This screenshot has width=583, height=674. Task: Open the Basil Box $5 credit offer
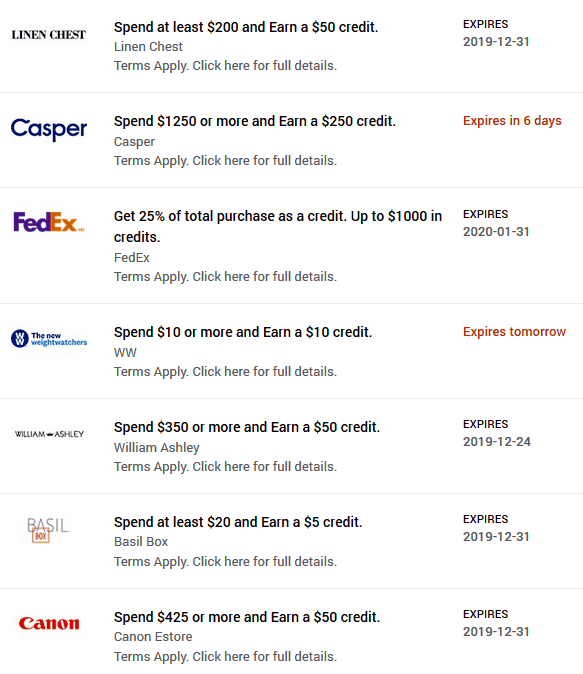pyautogui.click(x=238, y=522)
